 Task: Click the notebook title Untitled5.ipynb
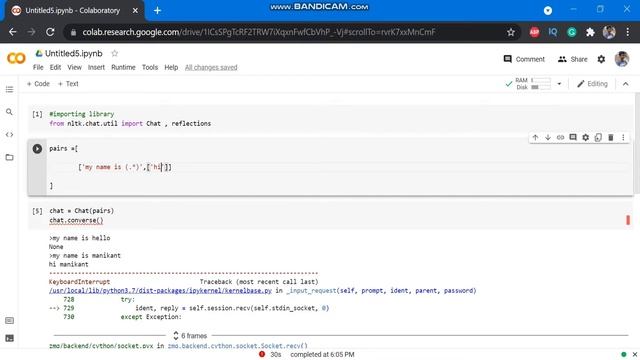[73, 53]
